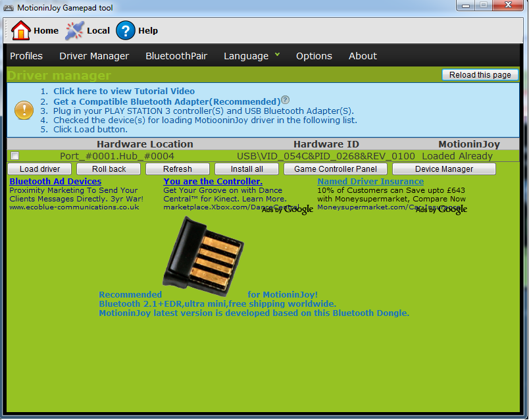Maximize the MotioninJoy Gamepad tool window
The image size is (529, 420).
484,5
